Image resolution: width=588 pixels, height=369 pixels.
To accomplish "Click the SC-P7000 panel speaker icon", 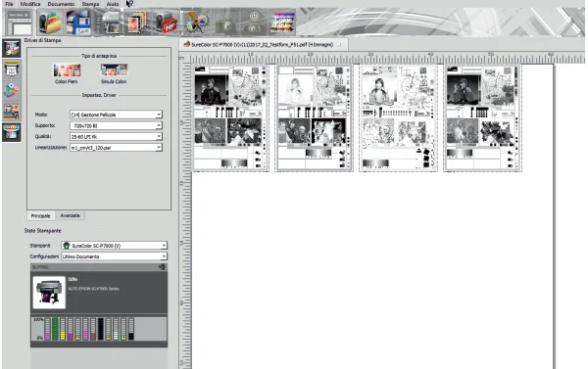I will [162, 267].
